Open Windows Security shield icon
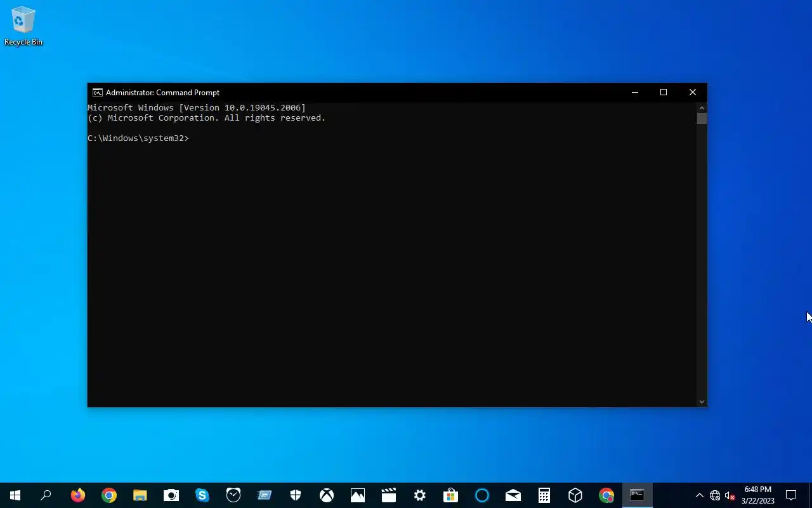The image size is (812, 508). [296, 495]
